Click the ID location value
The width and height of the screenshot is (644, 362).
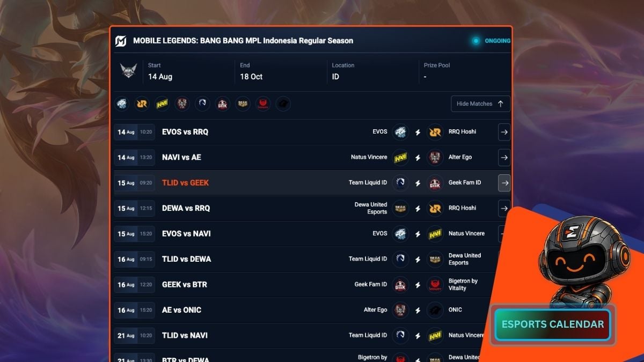point(335,77)
